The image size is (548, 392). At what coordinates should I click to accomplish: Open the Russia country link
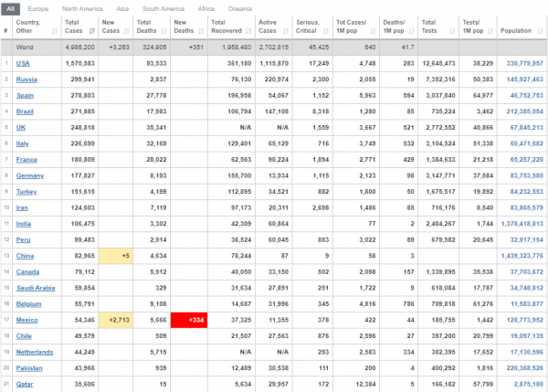pos(26,79)
